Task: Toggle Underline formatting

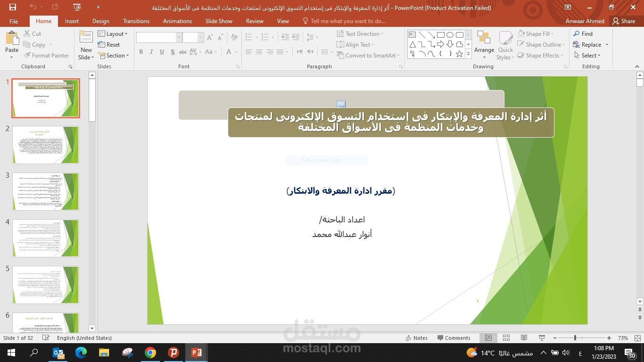Action: (x=162, y=52)
